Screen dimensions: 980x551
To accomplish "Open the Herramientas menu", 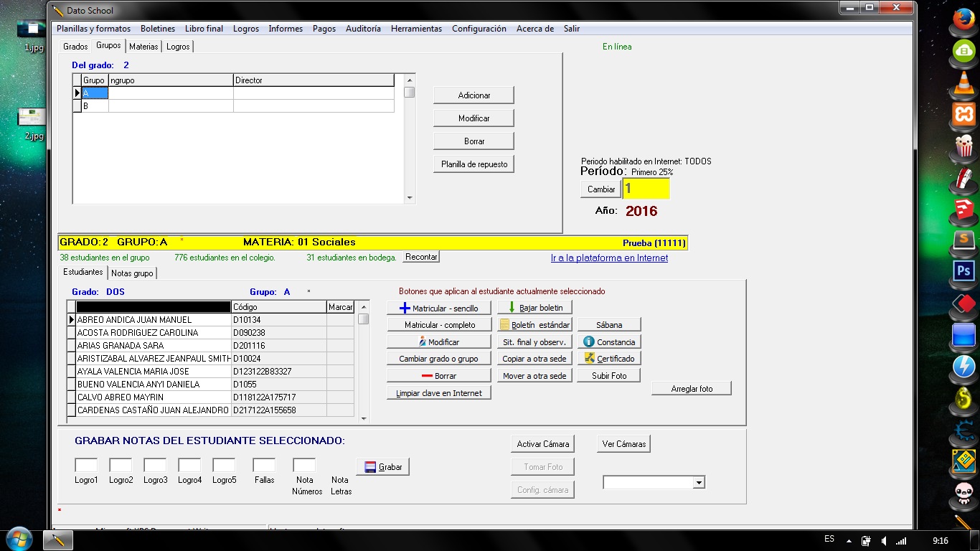I will tap(416, 29).
